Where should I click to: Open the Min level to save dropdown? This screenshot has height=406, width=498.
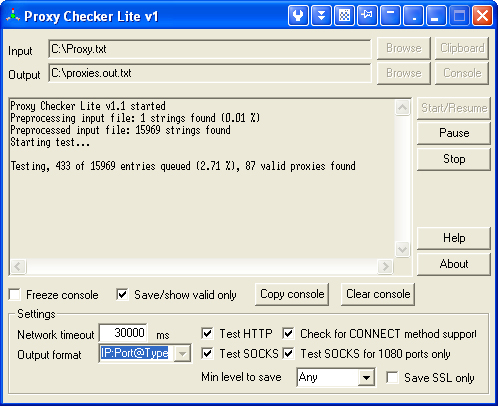[366, 378]
